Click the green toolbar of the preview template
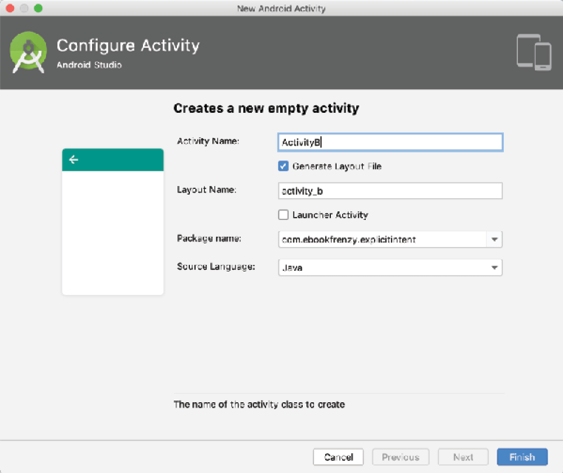 click(113, 159)
